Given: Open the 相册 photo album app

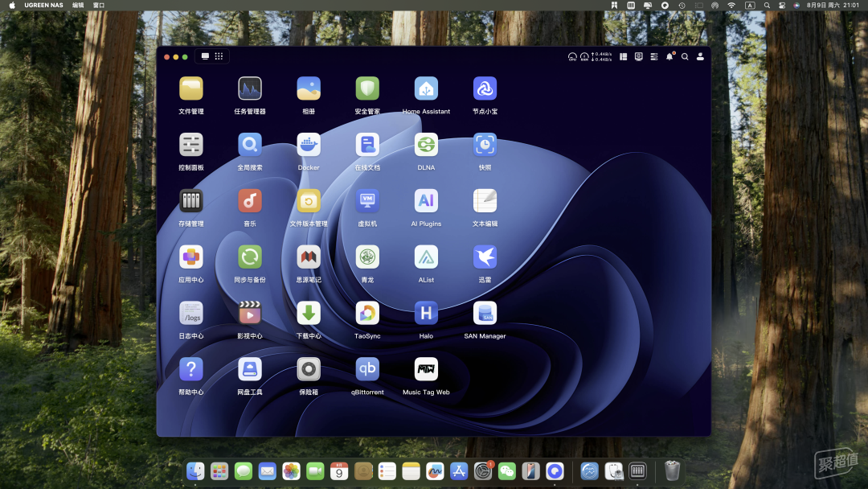Looking at the screenshot, I should pos(309,88).
